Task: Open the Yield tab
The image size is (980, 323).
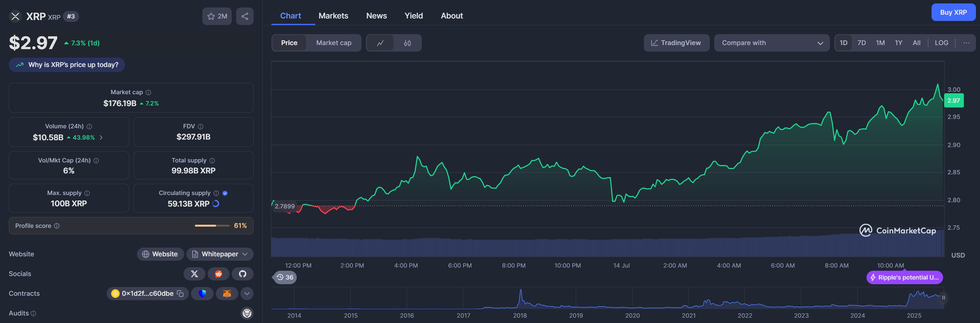Action: coord(413,16)
